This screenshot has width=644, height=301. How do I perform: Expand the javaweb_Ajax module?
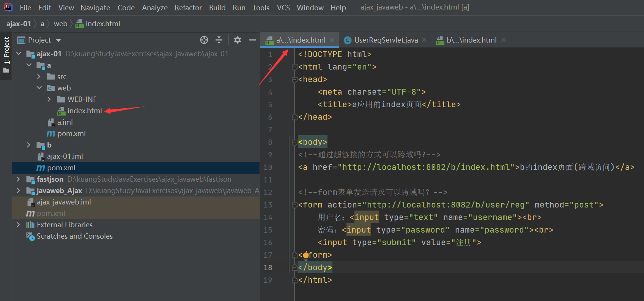click(18, 190)
